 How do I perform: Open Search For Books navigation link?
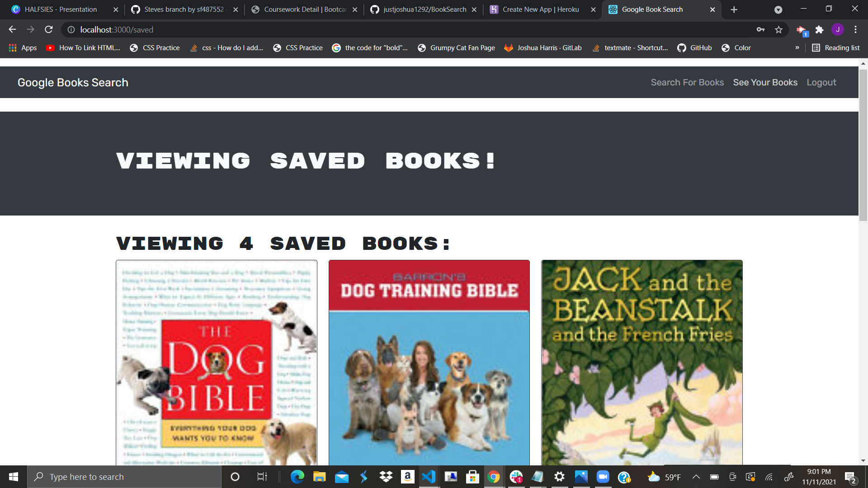coord(687,82)
